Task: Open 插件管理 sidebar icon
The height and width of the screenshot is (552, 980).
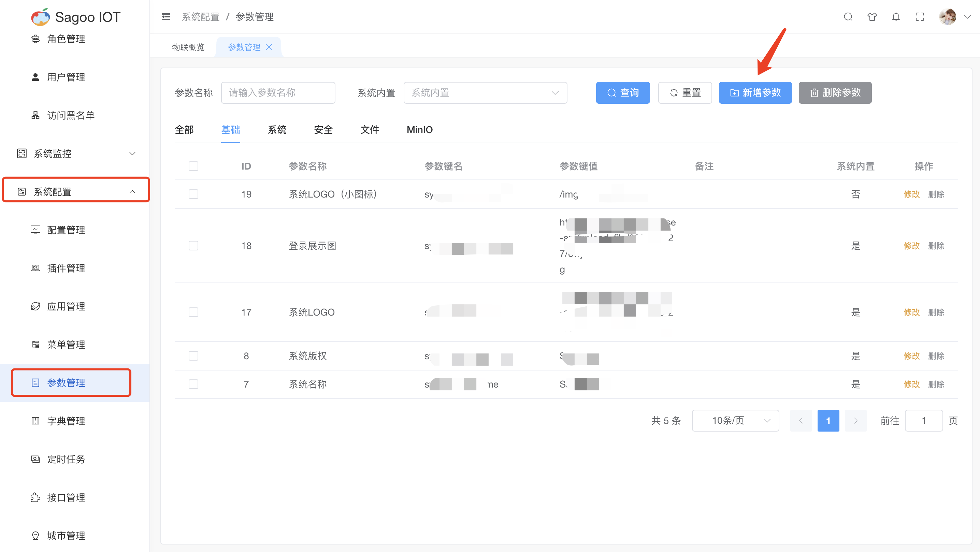Action: pyautogui.click(x=35, y=268)
